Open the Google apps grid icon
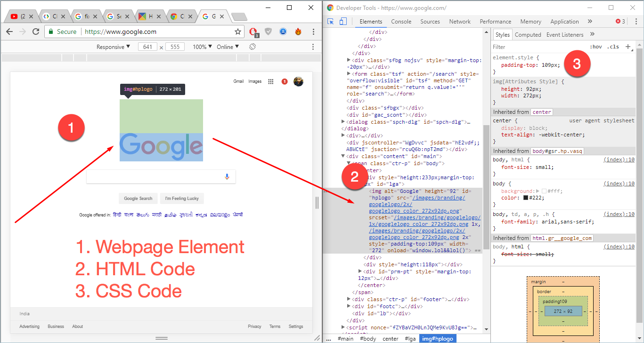Screen dimensions: 644x343 point(271,81)
